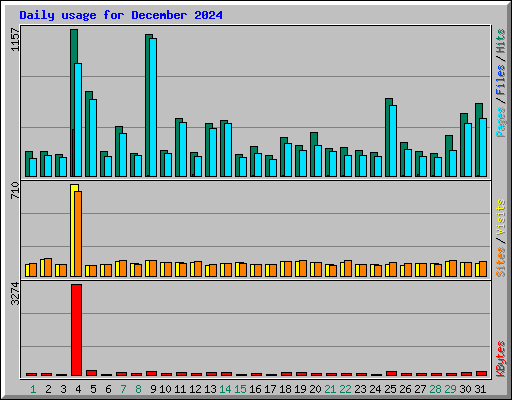Click day 18 on the x-axis
Viewport: 512px width, 400px height.
pyautogui.click(x=285, y=389)
